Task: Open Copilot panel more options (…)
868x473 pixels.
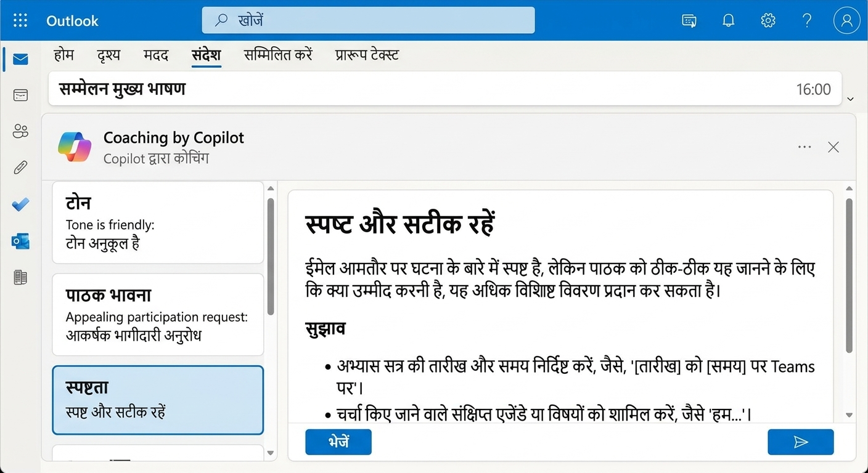Action: coord(805,147)
